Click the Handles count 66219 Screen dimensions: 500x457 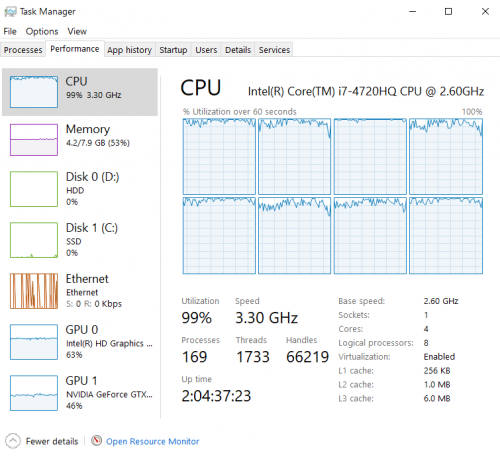pyautogui.click(x=307, y=357)
